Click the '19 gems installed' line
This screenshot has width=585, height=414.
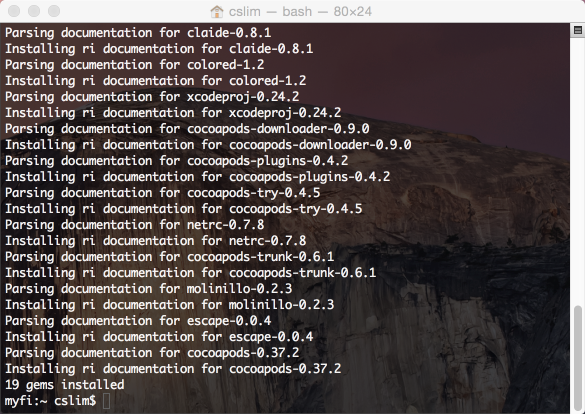[x=65, y=385]
